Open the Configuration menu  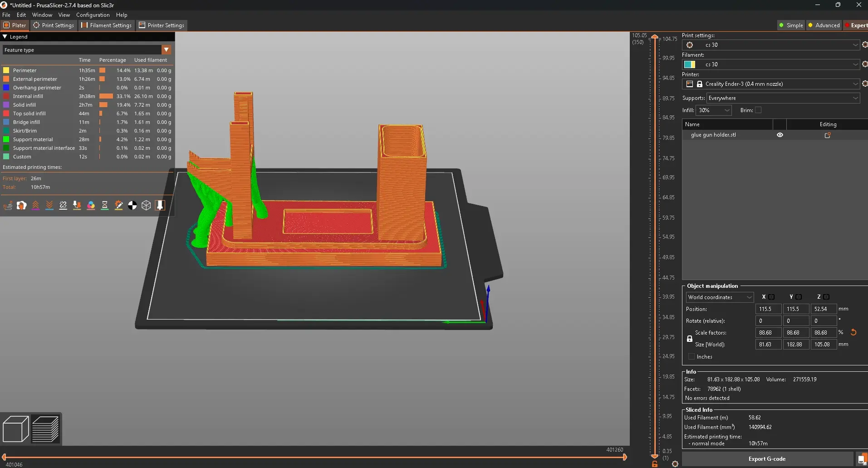[93, 15]
